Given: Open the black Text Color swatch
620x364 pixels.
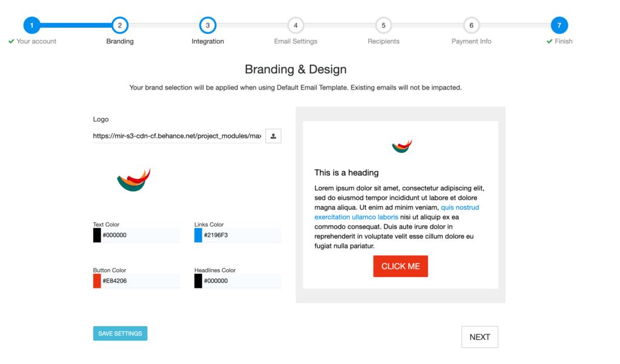Looking at the screenshot, I should coord(97,235).
